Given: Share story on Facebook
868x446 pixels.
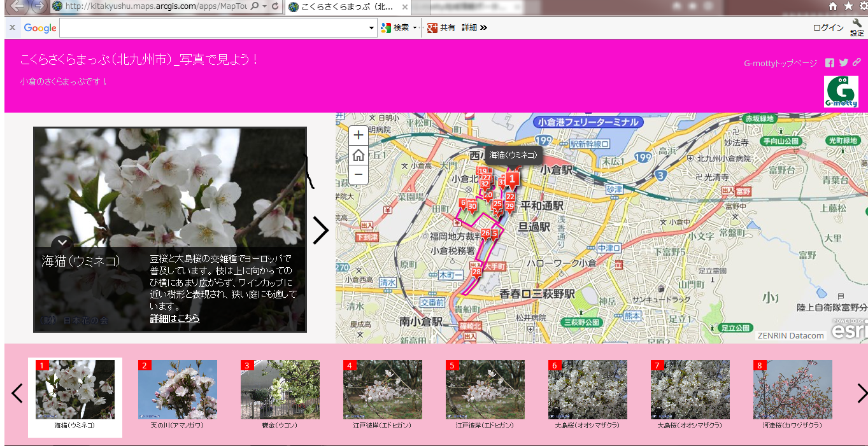Looking at the screenshot, I should coord(830,62).
